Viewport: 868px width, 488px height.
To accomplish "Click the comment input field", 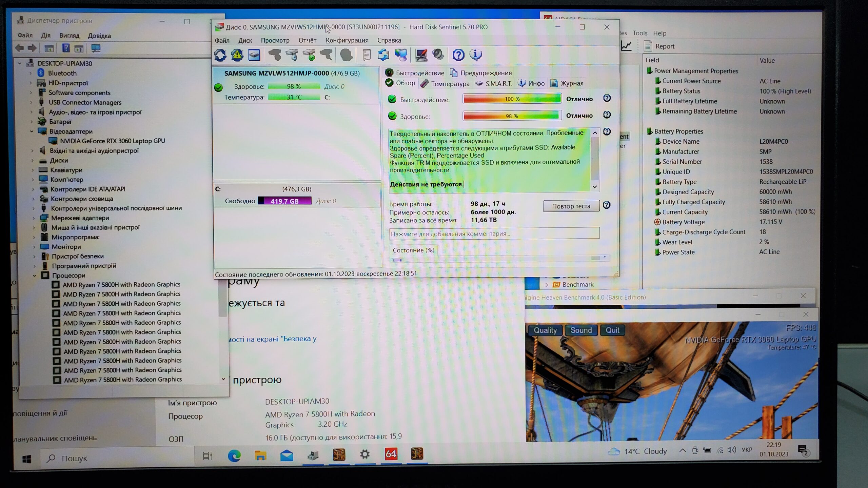I will click(494, 233).
